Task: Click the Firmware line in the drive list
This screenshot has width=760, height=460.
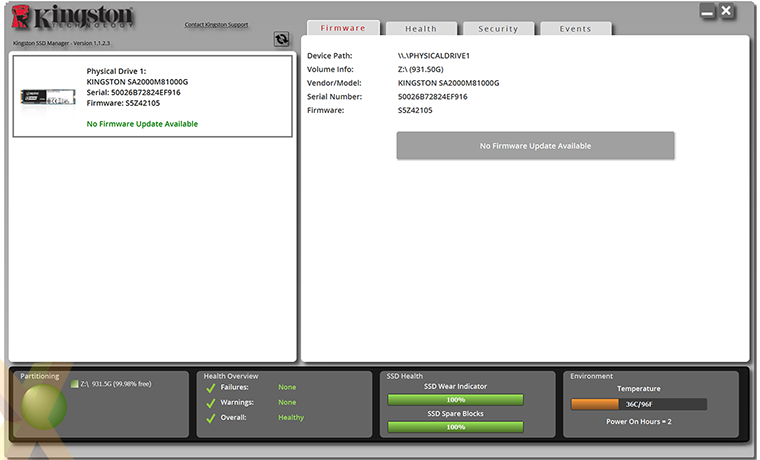Action: click(x=123, y=103)
